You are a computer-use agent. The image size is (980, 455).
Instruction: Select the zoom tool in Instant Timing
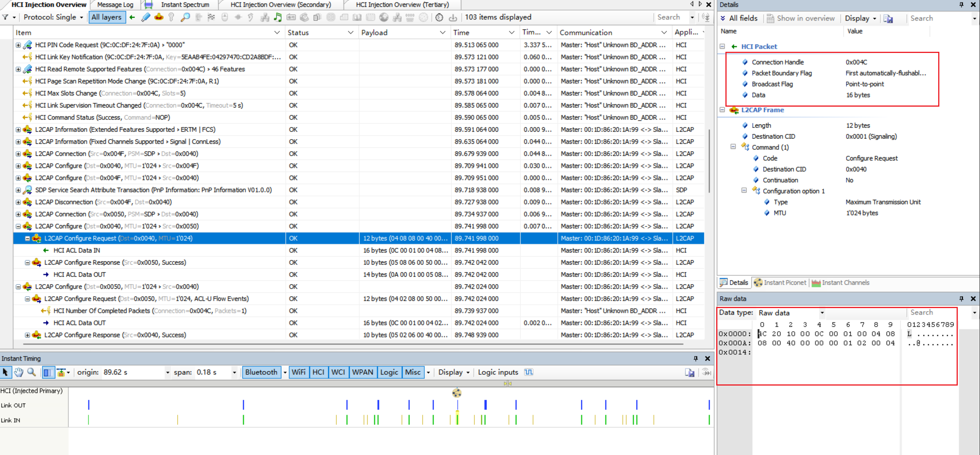(31, 372)
